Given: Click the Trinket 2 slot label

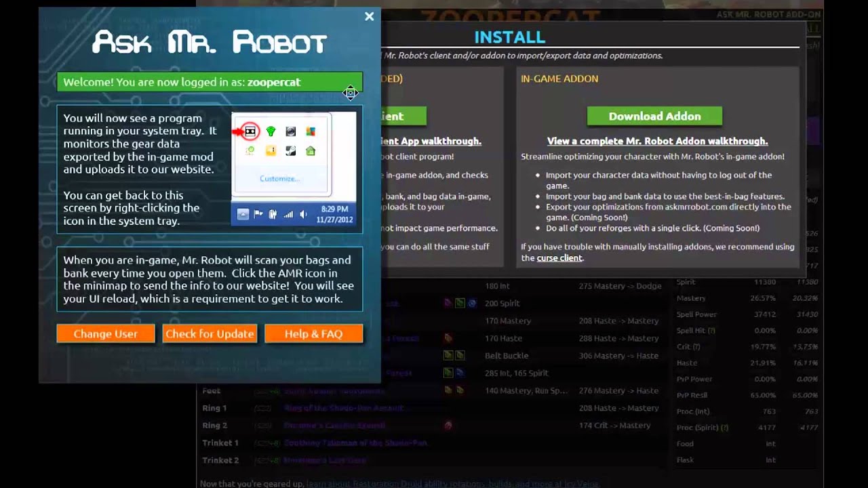Looking at the screenshot, I should pos(220,460).
